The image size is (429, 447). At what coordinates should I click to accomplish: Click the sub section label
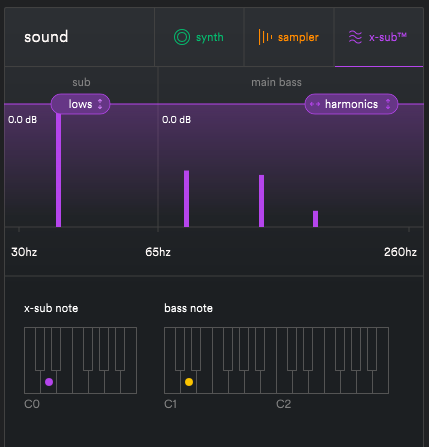81,82
